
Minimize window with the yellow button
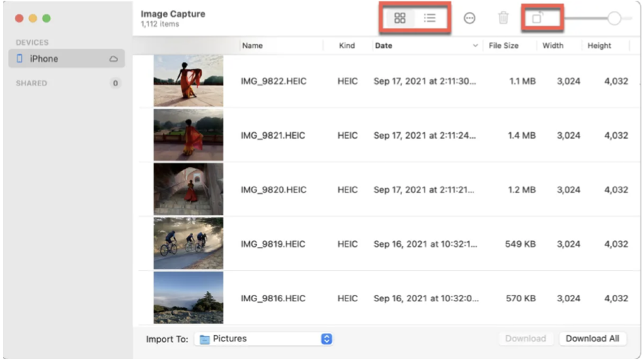click(x=33, y=18)
